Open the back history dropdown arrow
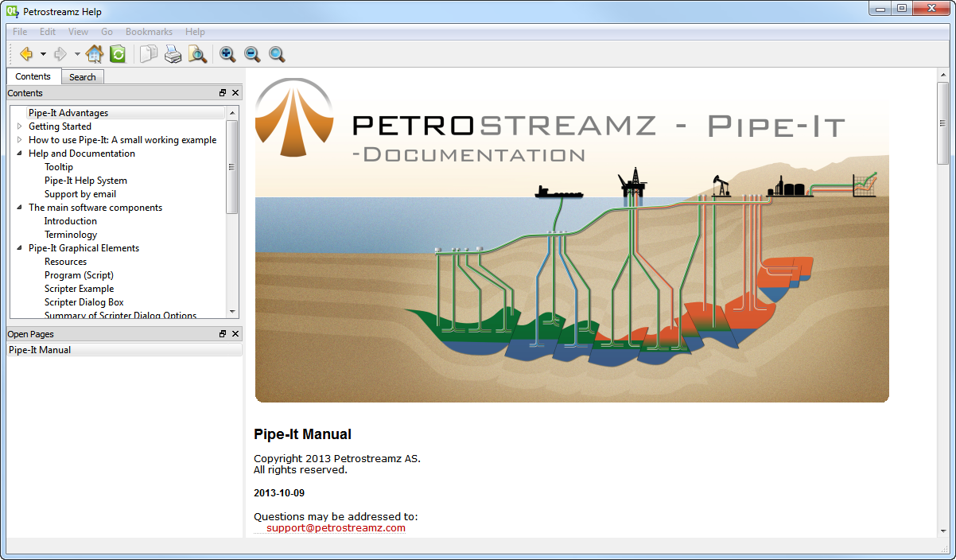Viewport: 956px width, 560px height. 43,54
